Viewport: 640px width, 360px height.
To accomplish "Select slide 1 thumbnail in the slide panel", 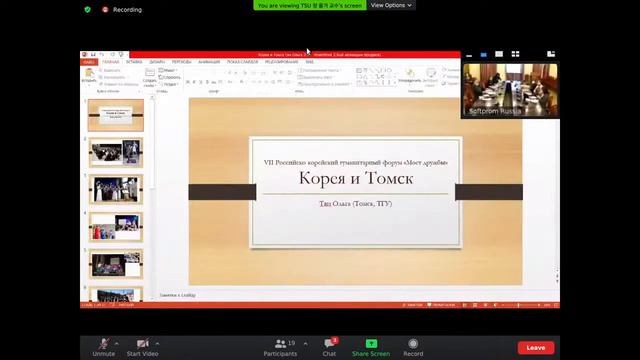I will point(116,115).
